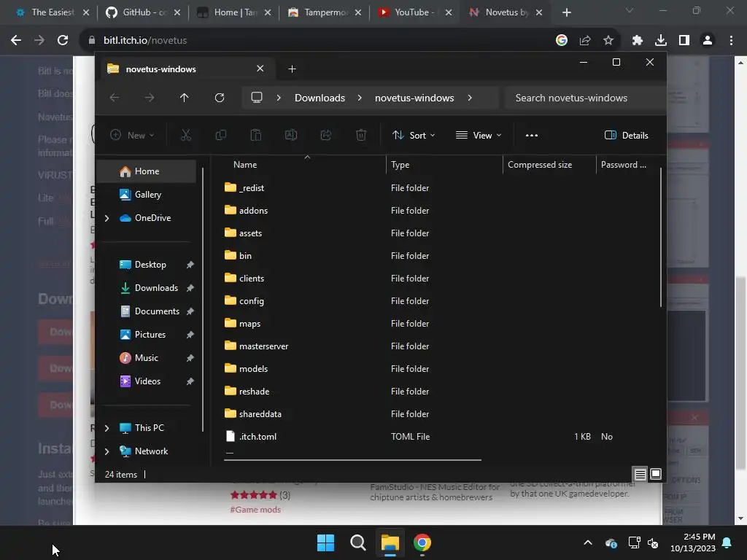Click the Search novetus-windows field
The width and height of the screenshot is (747, 560).
585,98
